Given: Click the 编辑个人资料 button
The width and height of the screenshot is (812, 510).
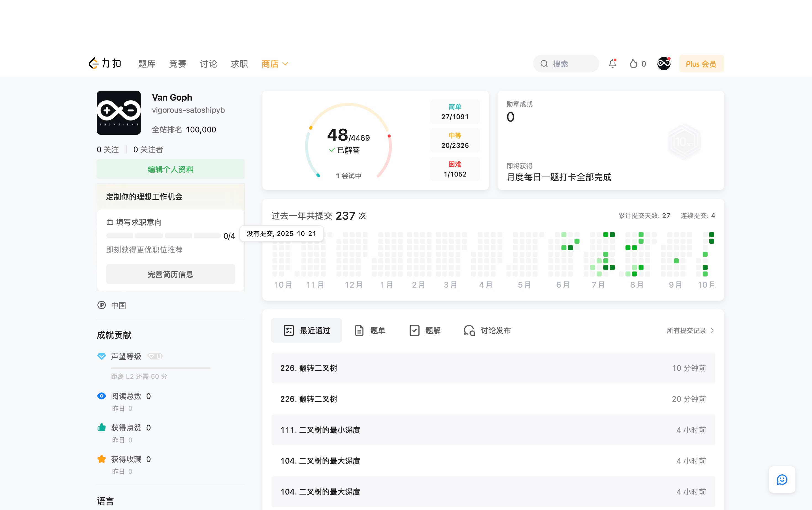Looking at the screenshot, I should (171, 169).
